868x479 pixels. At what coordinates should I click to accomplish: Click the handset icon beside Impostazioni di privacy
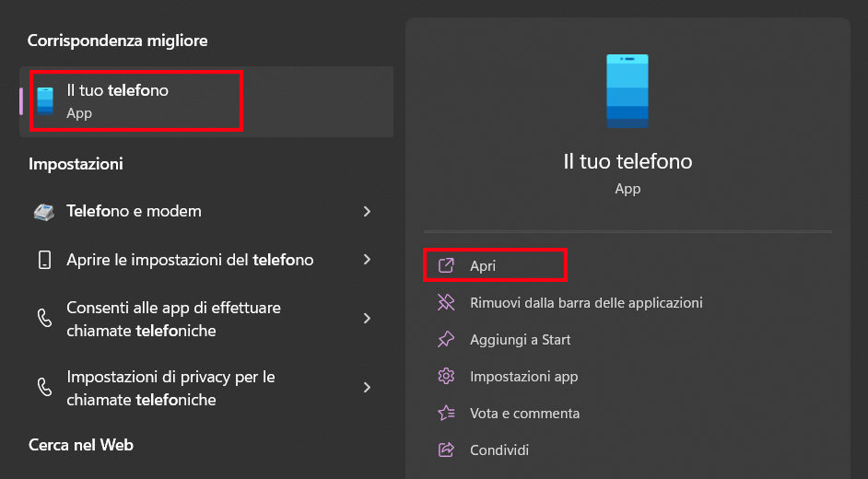[44, 388]
